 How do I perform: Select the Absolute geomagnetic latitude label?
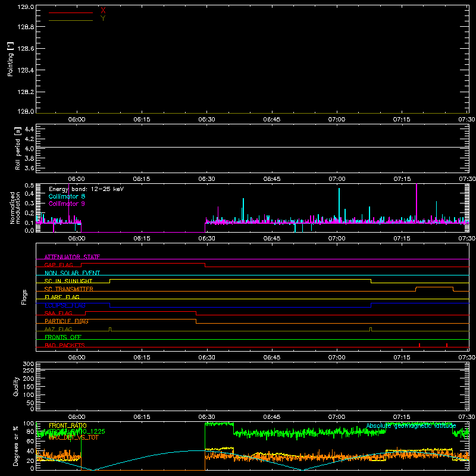pos(411,426)
